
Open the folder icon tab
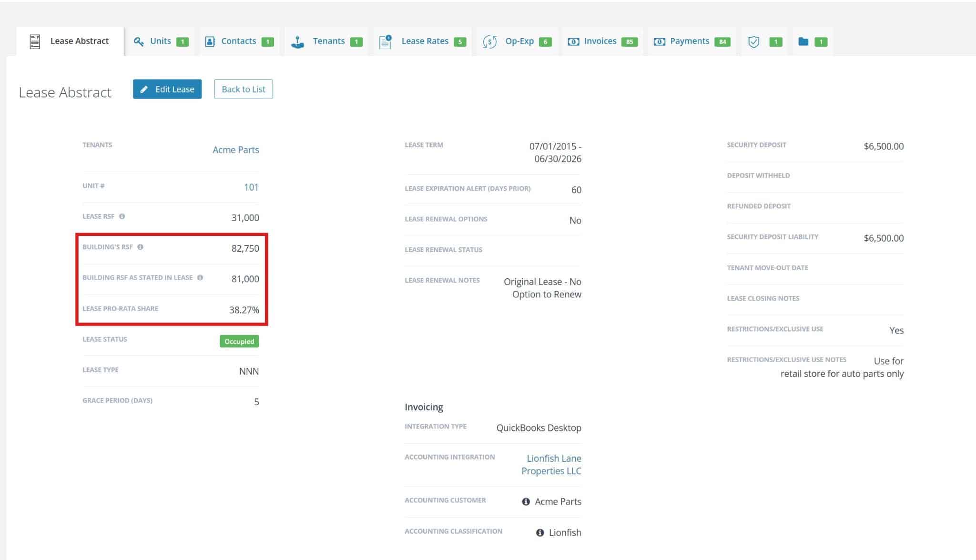(803, 41)
